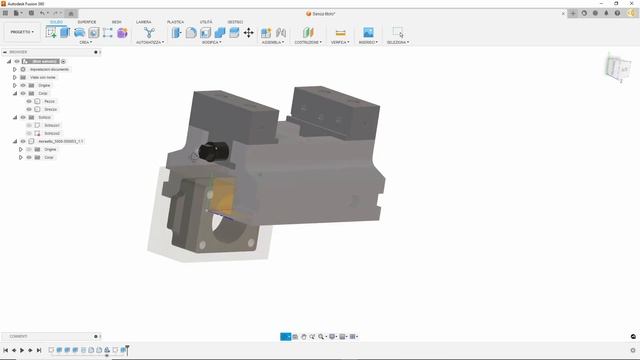
Task: Click the Selection tool icon
Action: [398, 32]
